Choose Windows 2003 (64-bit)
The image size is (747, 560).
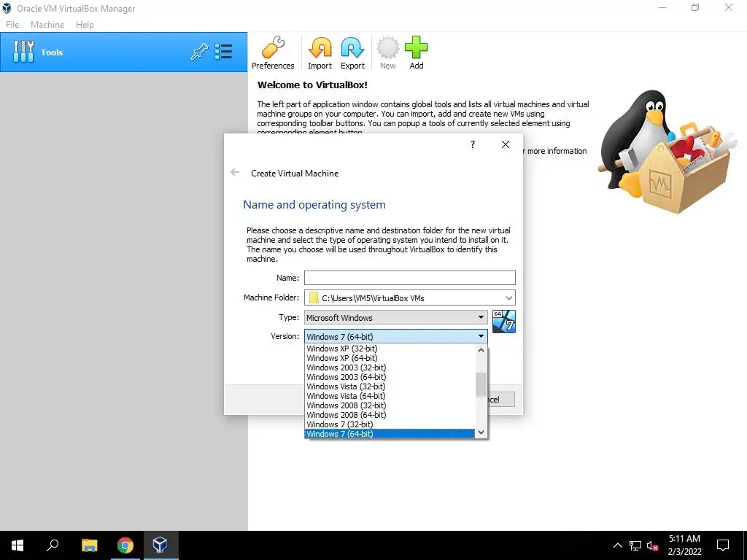point(390,377)
